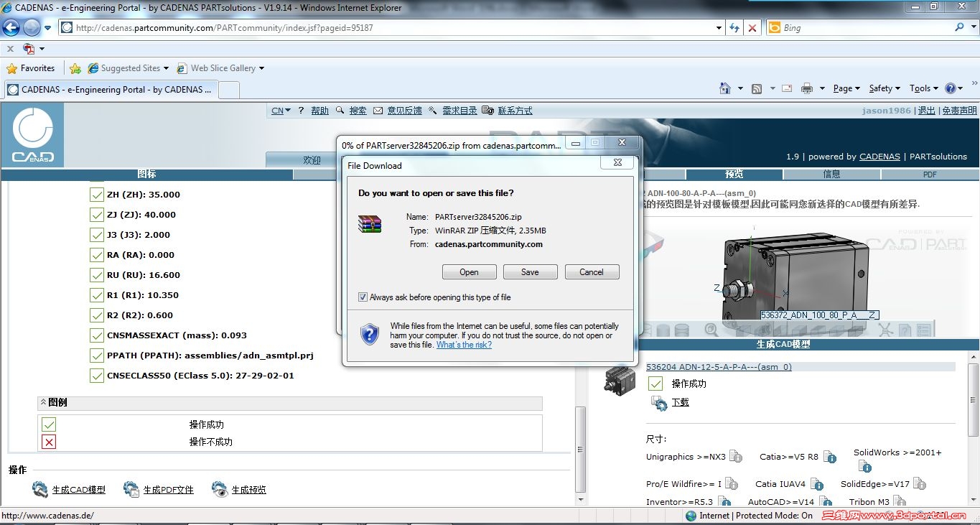Viewport: 980px width, 525px height.
Task: Click in the URL address bar
Action: (x=391, y=28)
